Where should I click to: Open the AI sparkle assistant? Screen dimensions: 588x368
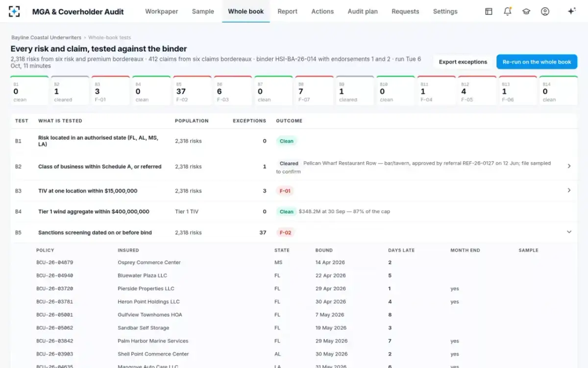pos(571,11)
